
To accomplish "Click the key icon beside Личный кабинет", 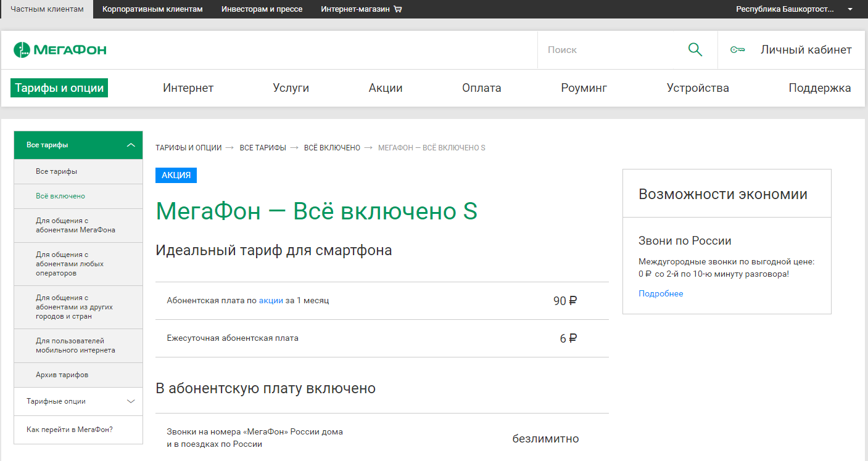I will (737, 50).
